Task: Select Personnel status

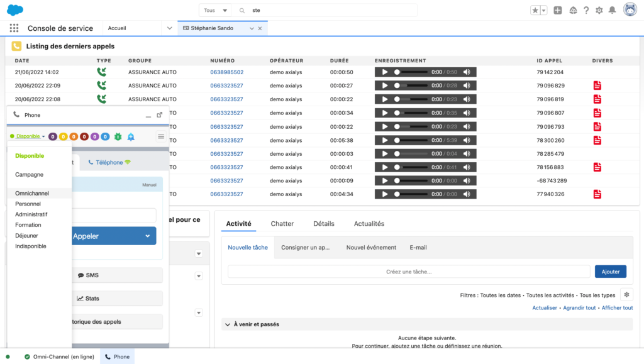Action: click(28, 204)
